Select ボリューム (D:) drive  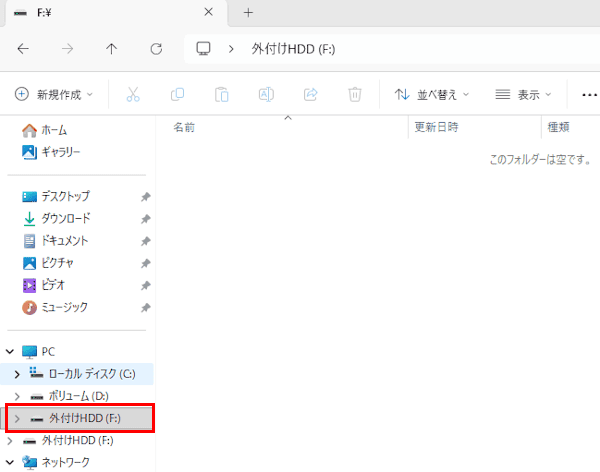(x=69, y=396)
